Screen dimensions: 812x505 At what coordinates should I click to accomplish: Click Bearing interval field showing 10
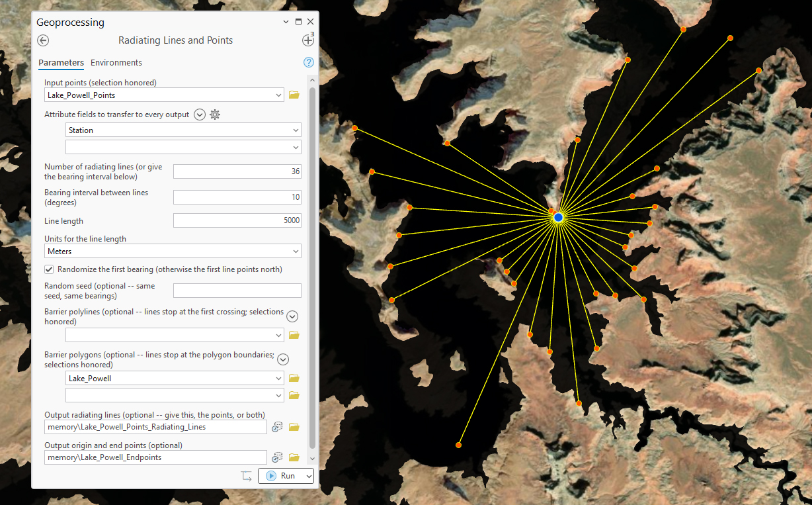(237, 197)
